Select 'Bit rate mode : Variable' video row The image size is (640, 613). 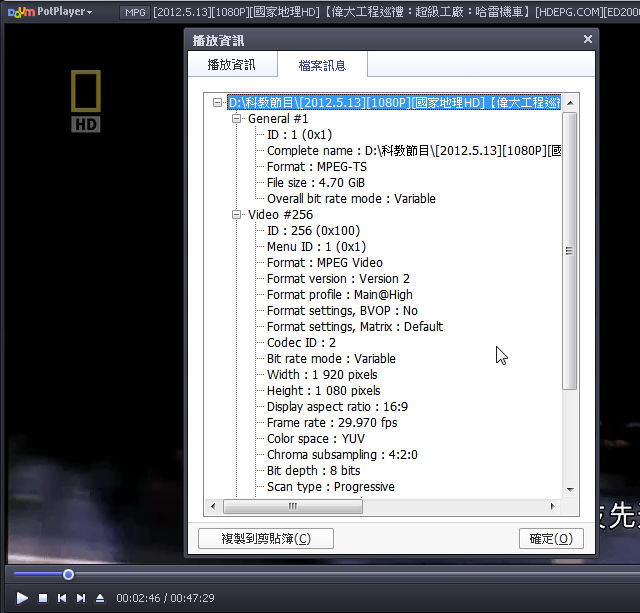tap(331, 358)
